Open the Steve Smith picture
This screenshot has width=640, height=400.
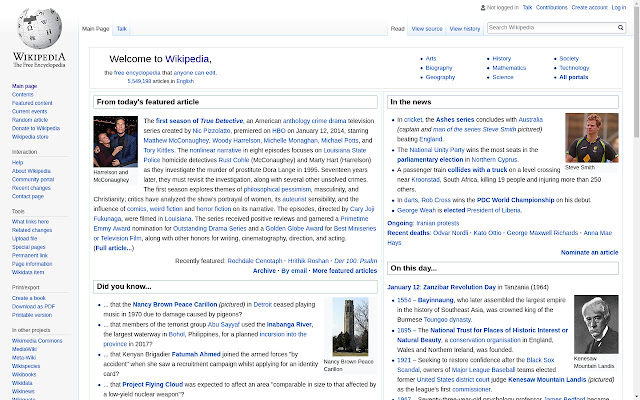coord(591,138)
